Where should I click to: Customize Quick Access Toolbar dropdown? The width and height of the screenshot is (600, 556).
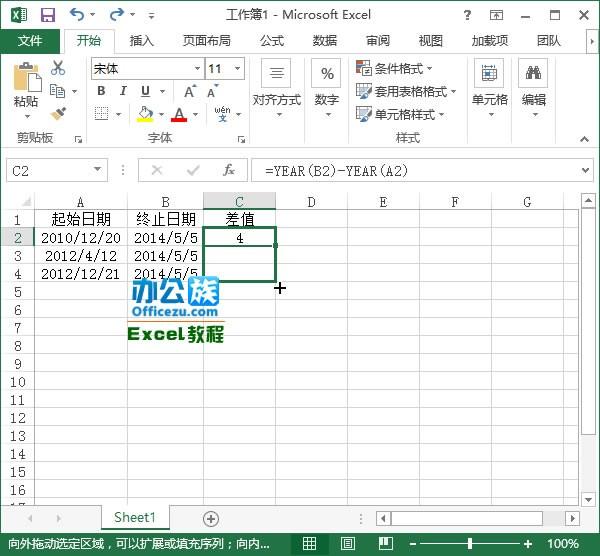coord(152,16)
